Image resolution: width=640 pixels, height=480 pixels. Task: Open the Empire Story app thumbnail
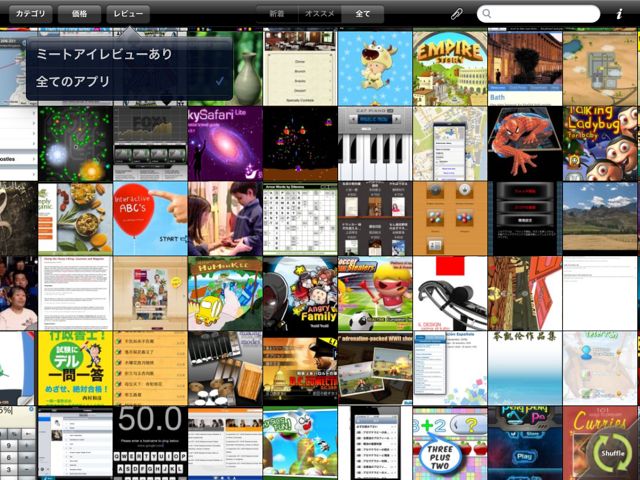pos(450,69)
